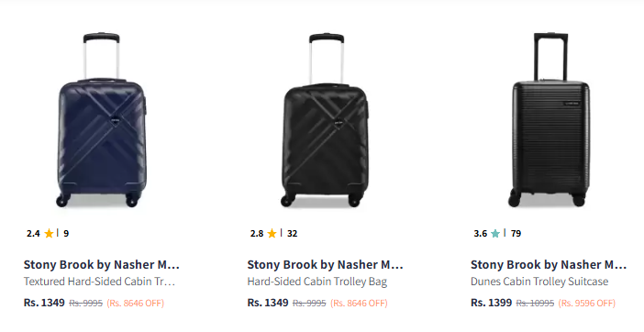Click the 32 reviews count
Image resolution: width=644 pixels, height=332 pixels.
[292, 234]
